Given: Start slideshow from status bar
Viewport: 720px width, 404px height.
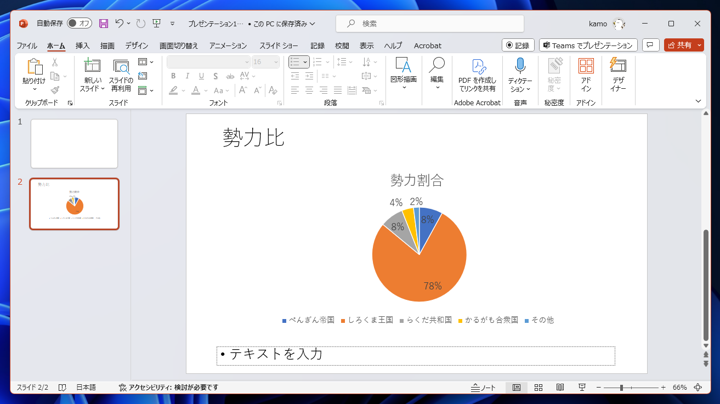Looking at the screenshot, I should pos(582,387).
